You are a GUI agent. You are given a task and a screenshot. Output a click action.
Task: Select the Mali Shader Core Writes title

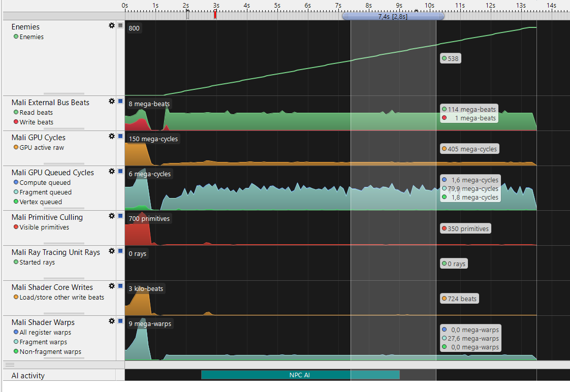[52, 287]
